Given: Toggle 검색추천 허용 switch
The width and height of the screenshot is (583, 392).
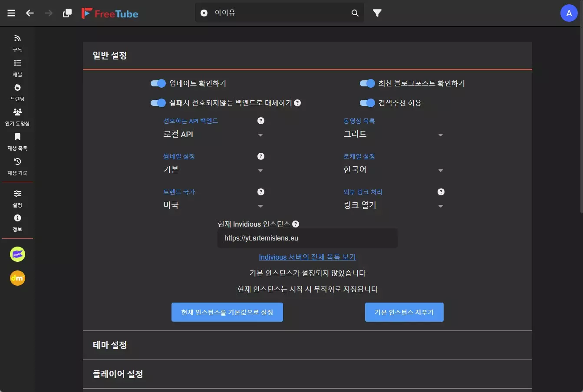Looking at the screenshot, I should point(367,103).
